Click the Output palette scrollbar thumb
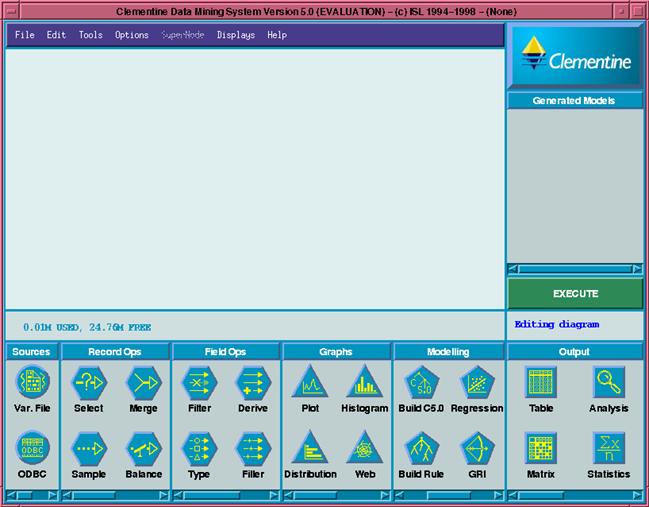649x507 pixels. pyautogui.click(x=541, y=495)
